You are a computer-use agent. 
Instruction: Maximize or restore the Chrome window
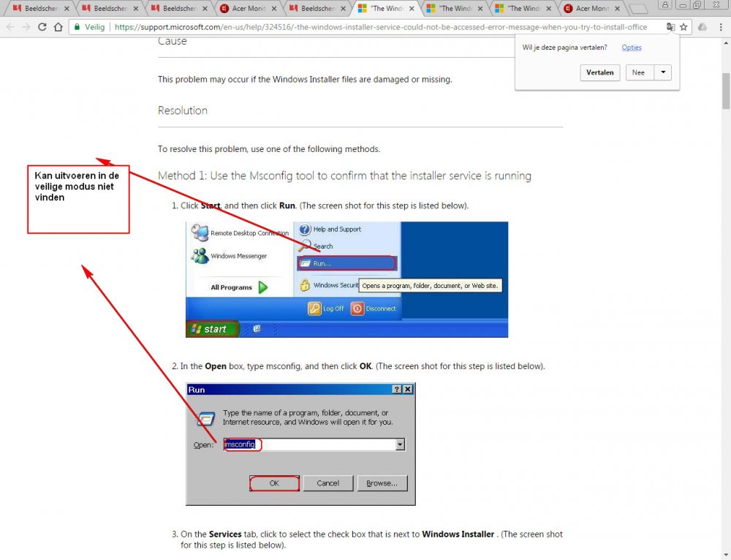697,5
